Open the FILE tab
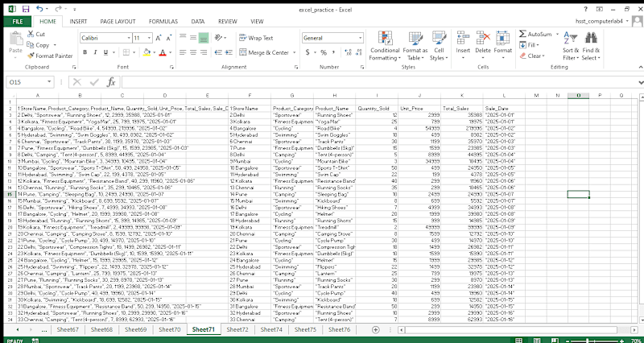Viewport: 644px width, 343px height. 18,22
